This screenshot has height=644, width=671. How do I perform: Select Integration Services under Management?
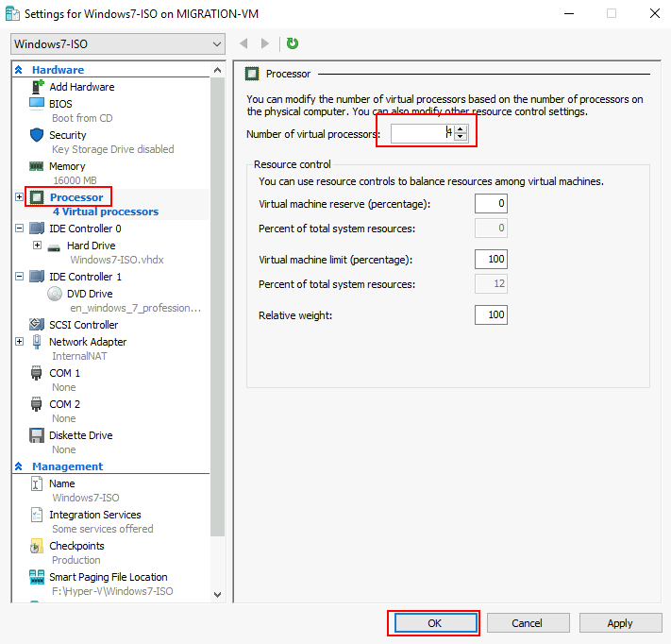tap(94, 515)
